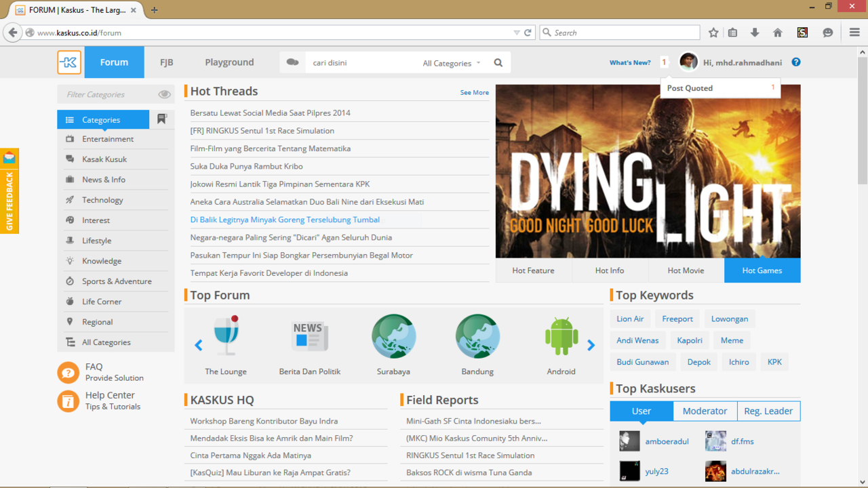Select the User tab in Top Kaskusers
The height and width of the screenshot is (488, 868).
click(642, 411)
